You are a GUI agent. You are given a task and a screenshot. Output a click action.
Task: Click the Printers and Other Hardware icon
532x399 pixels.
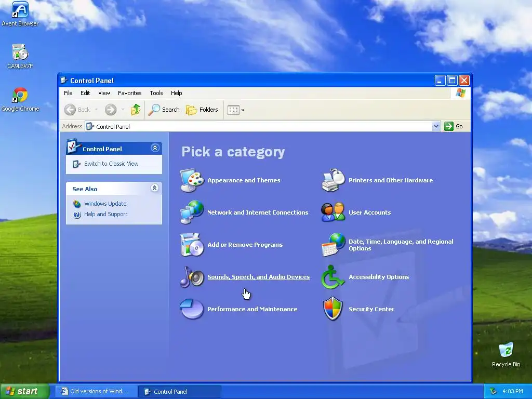[333, 180]
